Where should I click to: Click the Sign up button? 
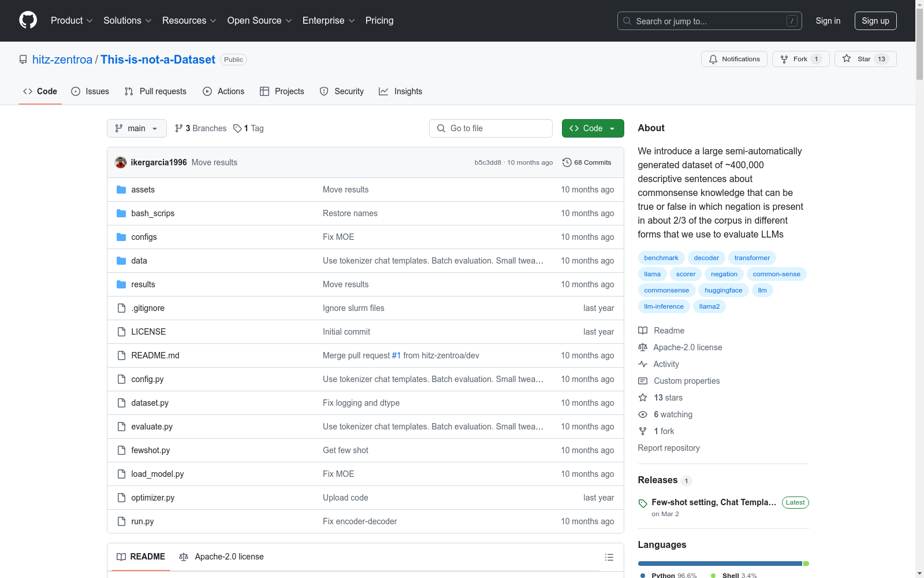click(x=875, y=21)
